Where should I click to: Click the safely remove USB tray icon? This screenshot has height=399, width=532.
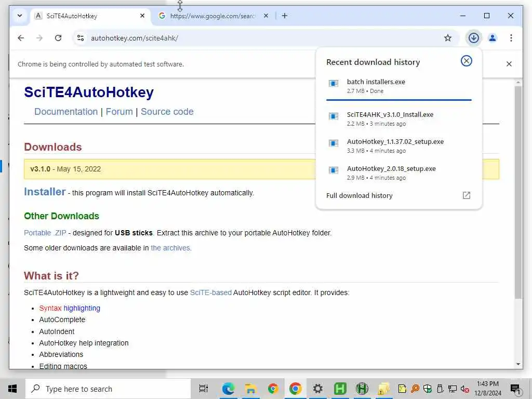click(440, 389)
